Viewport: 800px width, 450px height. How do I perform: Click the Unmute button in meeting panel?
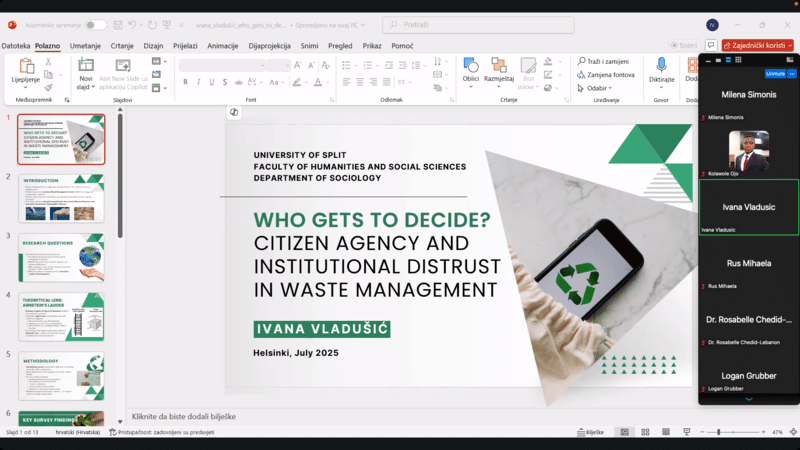pos(775,74)
